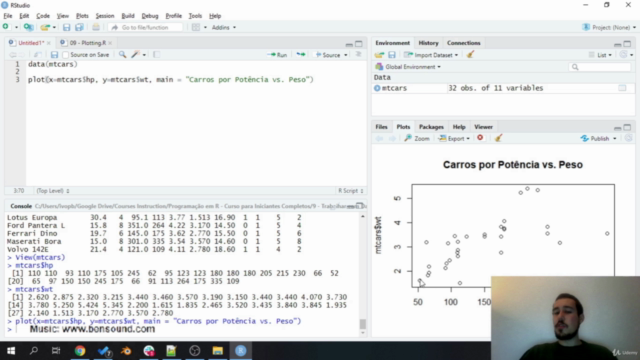Click the Task View icon in the taskbar

(56, 351)
